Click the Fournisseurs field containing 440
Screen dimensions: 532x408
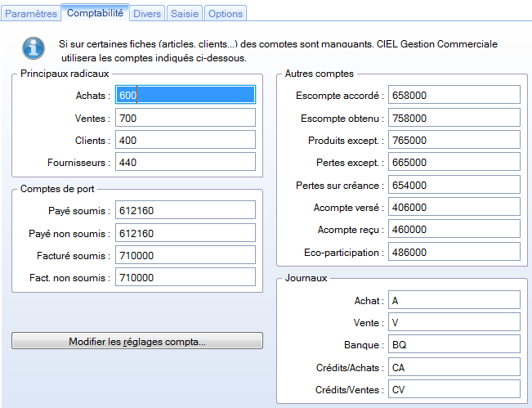[x=186, y=162]
